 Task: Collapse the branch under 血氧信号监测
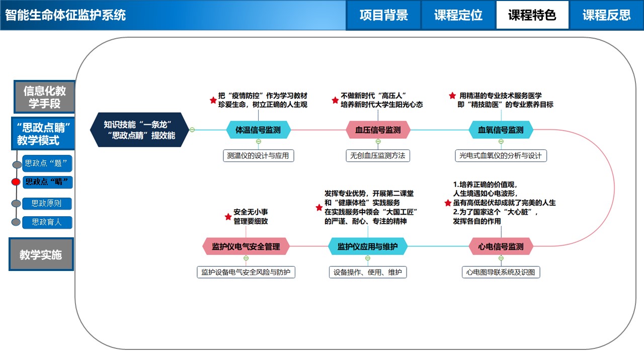pos(501,141)
